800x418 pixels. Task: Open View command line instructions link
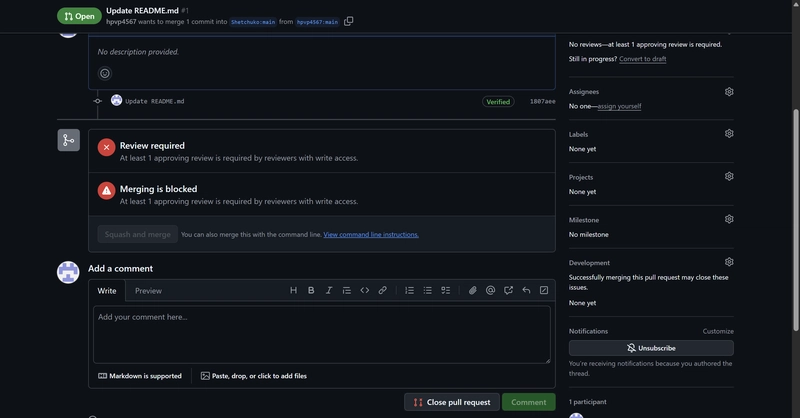pos(371,235)
